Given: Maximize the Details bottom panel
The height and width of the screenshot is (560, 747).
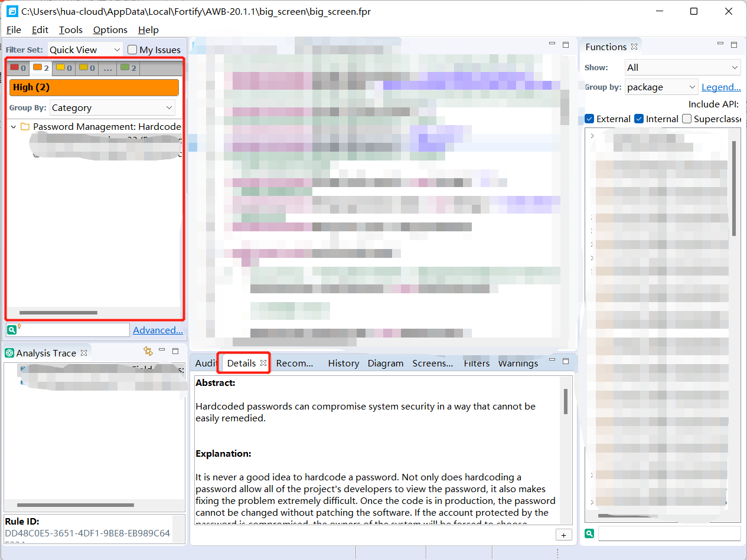Looking at the screenshot, I should (x=566, y=361).
